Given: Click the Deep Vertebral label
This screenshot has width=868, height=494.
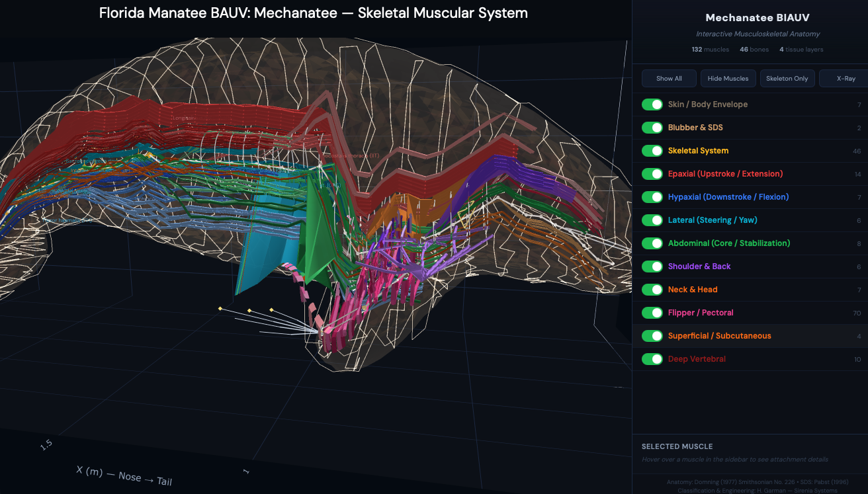Looking at the screenshot, I should (x=697, y=359).
